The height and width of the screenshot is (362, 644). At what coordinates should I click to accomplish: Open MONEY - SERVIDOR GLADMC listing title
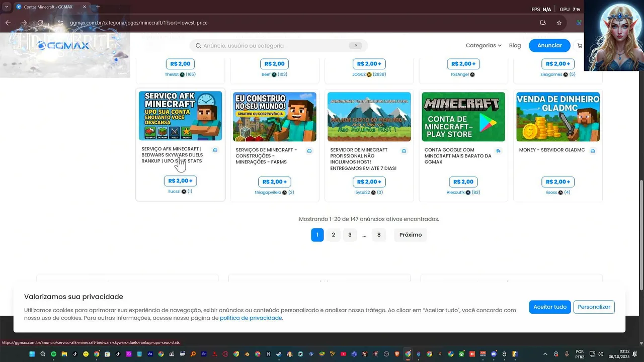[552, 150]
